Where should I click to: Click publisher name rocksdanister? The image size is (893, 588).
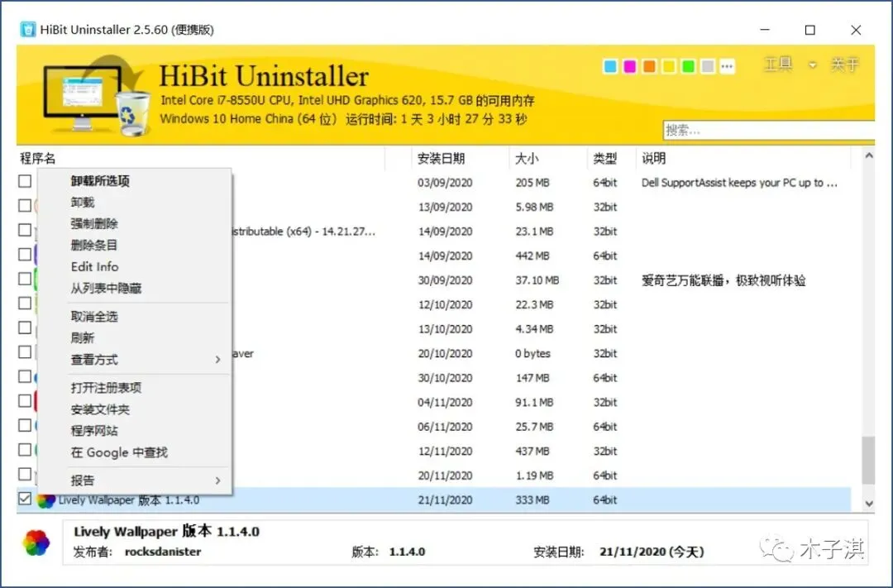click(x=163, y=552)
